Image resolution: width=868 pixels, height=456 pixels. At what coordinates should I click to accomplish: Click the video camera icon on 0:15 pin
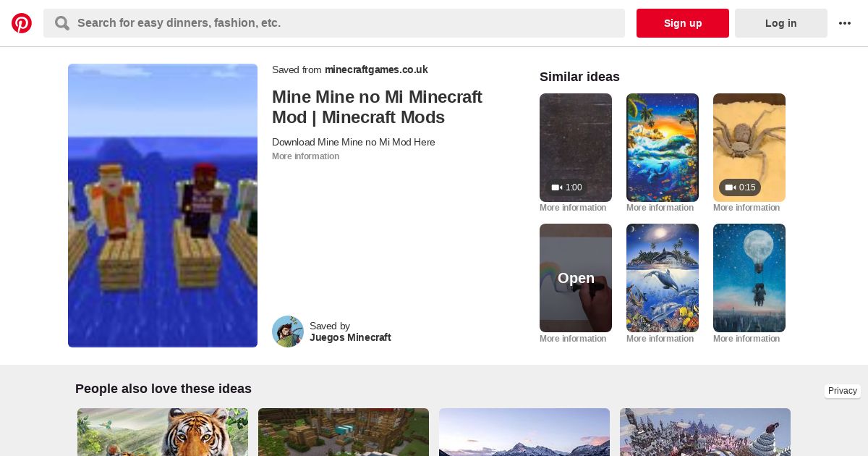[730, 187]
